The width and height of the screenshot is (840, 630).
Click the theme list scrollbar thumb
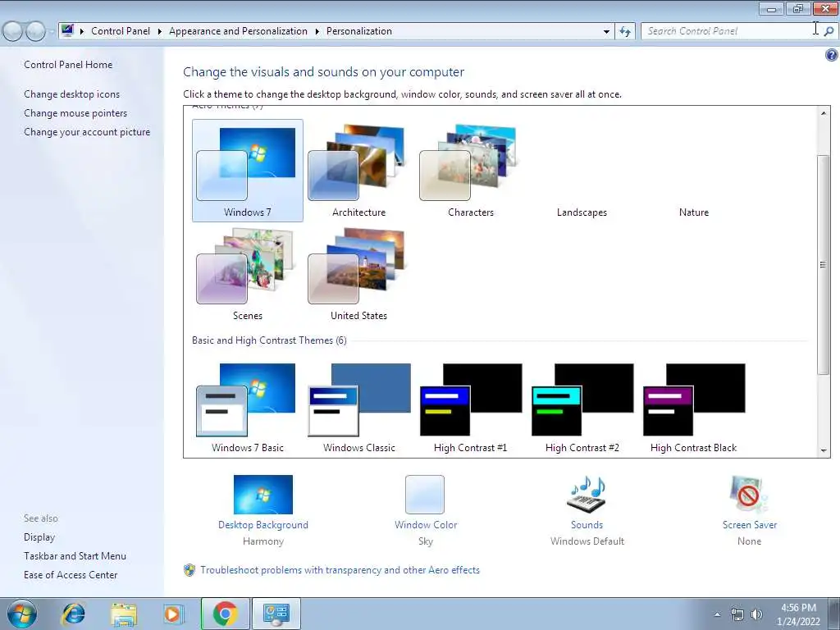coord(824,264)
